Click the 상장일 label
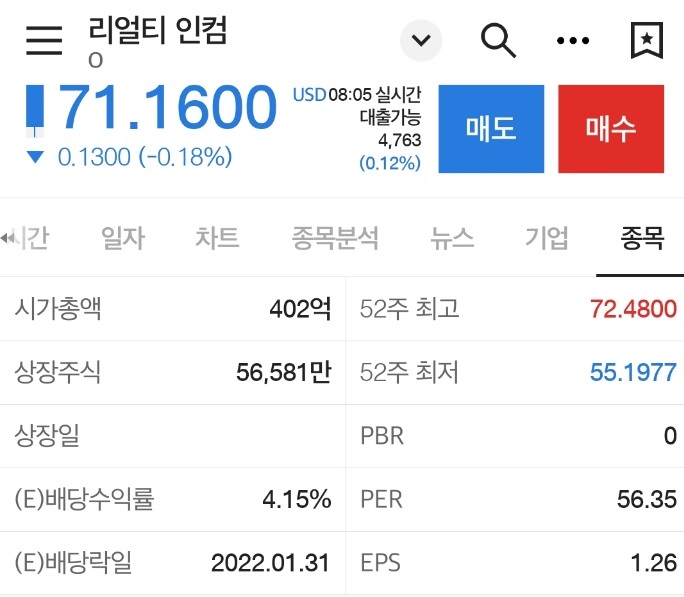The width and height of the screenshot is (684, 597). (x=47, y=436)
